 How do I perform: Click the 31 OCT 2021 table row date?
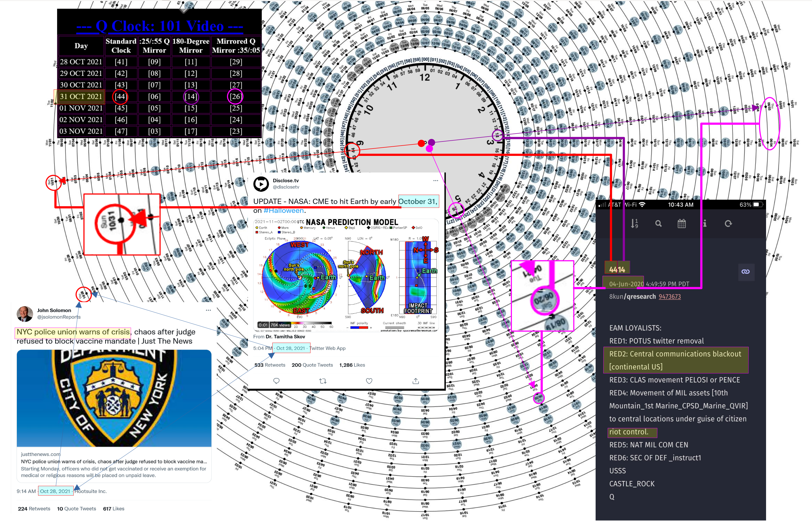81,96
